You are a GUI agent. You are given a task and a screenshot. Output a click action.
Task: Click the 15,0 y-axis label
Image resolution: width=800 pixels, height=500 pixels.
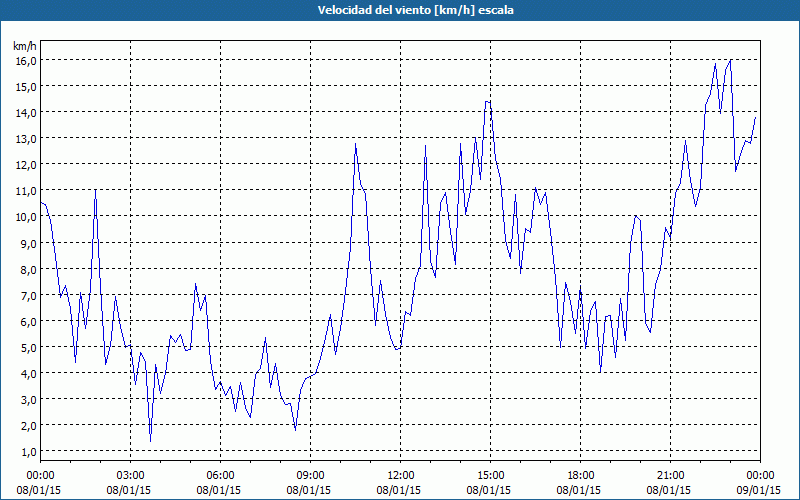pos(26,86)
